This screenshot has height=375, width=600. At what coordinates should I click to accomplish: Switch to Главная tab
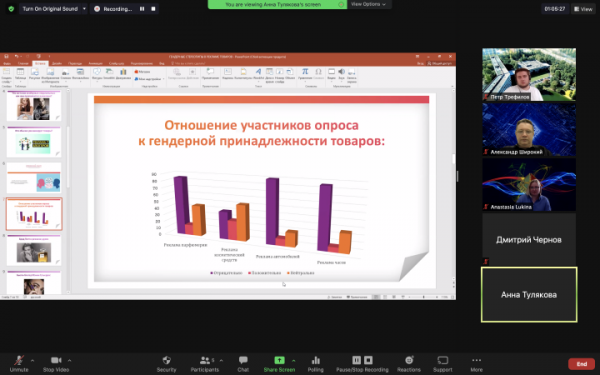pos(23,64)
